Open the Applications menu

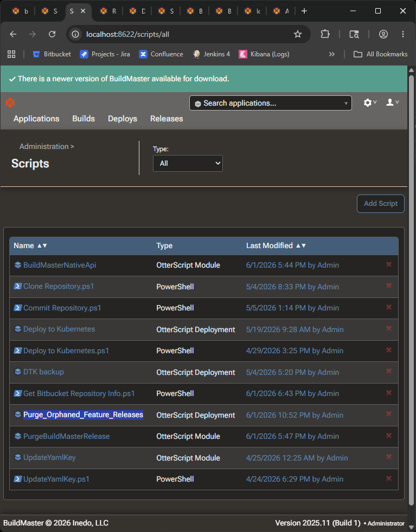[x=36, y=119]
